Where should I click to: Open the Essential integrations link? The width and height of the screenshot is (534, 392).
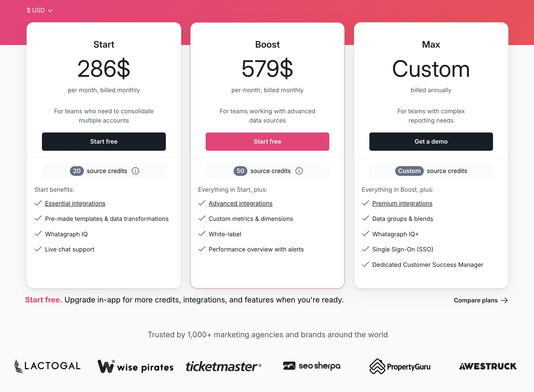pos(75,203)
